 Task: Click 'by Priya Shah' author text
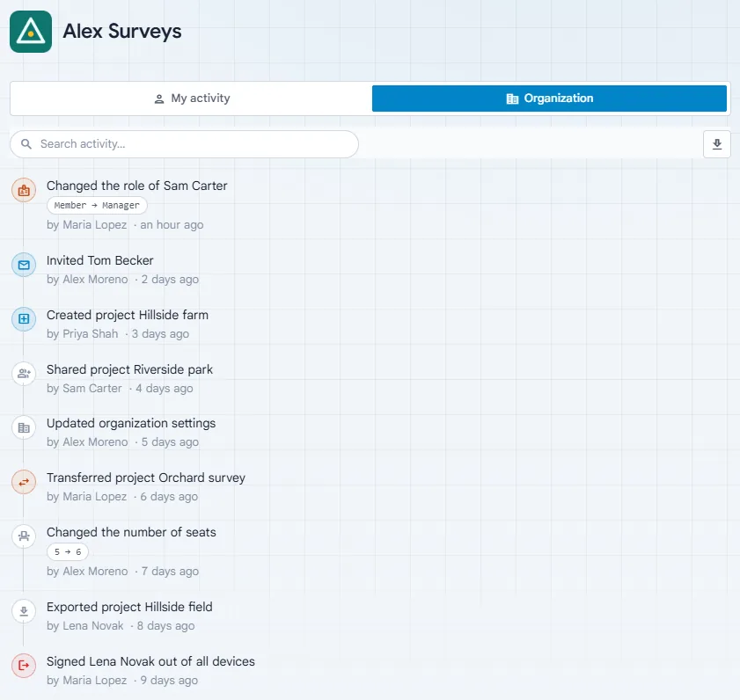[x=82, y=334]
